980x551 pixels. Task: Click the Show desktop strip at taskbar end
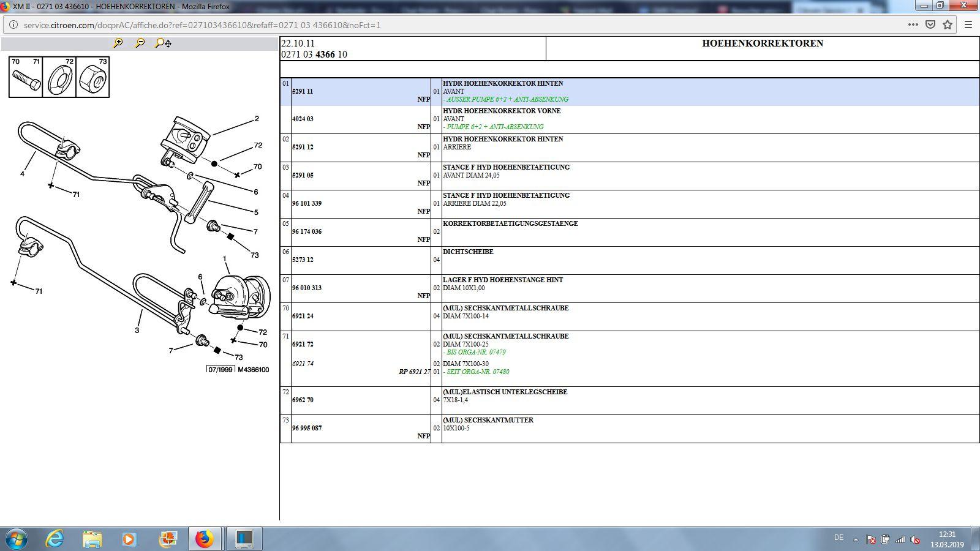pyautogui.click(x=976, y=539)
